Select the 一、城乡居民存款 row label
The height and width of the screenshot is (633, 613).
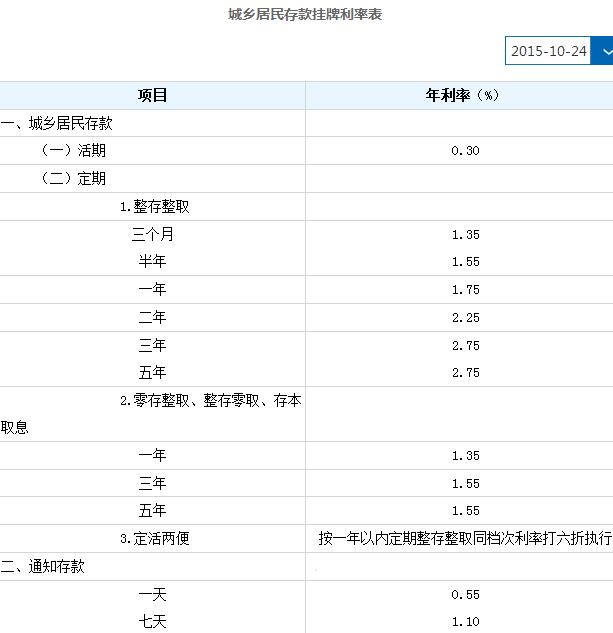click(x=57, y=123)
